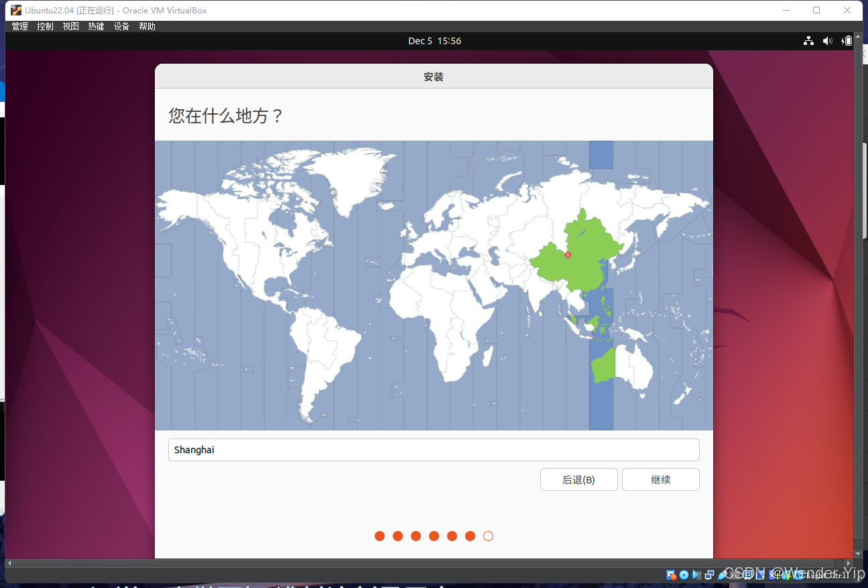This screenshot has width=868, height=588.
Task: Open the 控制 menu
Action: (46, 26)
